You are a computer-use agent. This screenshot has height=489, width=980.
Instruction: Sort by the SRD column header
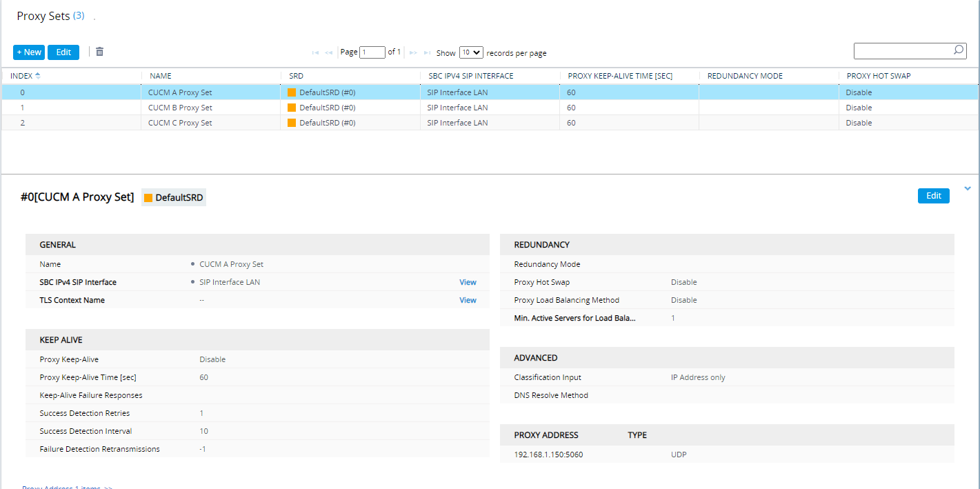(x=296, y=76)
